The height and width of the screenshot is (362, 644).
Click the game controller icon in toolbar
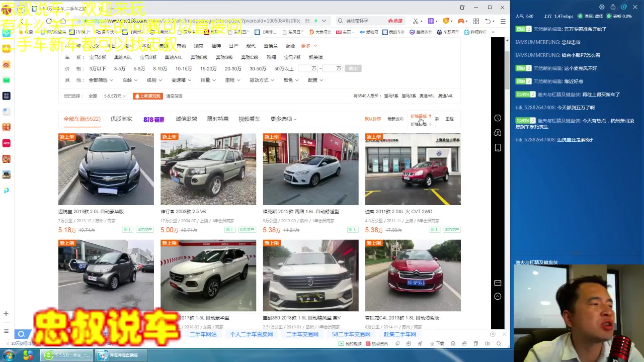[460, 21]
